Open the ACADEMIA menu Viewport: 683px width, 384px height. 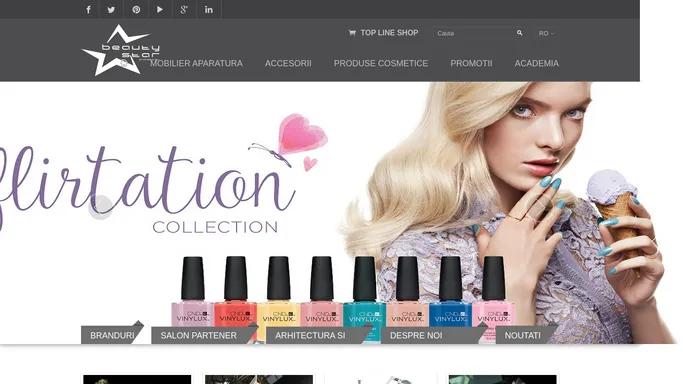coord(536,64)
